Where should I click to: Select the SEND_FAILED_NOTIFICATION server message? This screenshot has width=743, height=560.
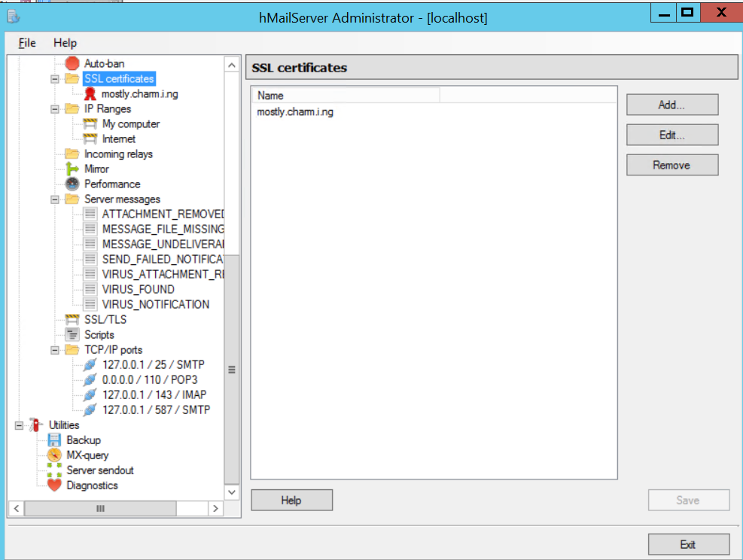(x=163, y=260)
